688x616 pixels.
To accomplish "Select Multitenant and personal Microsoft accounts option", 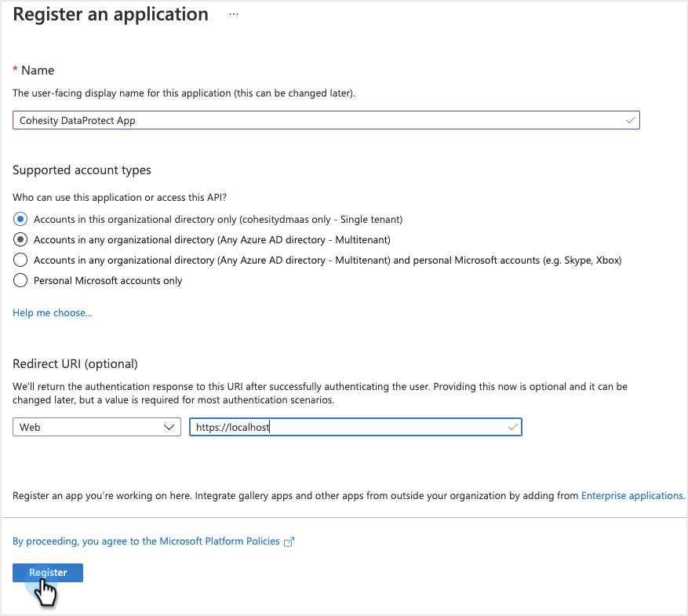I will pos(20,260).
